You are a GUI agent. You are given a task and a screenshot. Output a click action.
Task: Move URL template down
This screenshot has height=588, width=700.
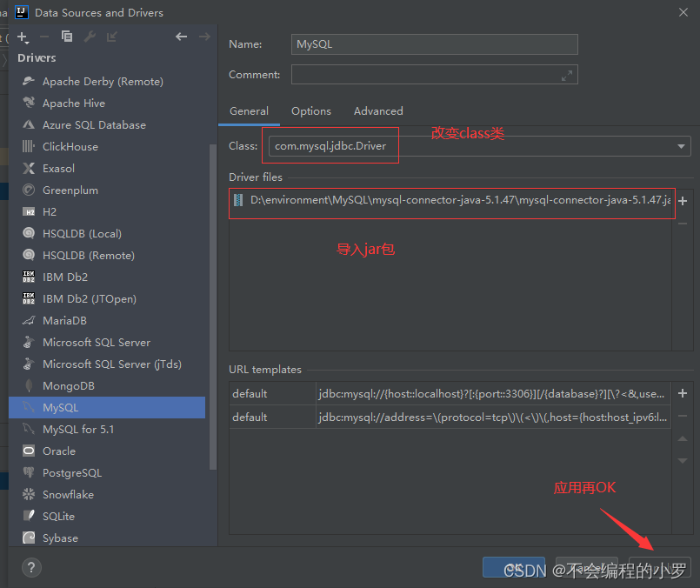pyautogui.click(x=683, y=461)
